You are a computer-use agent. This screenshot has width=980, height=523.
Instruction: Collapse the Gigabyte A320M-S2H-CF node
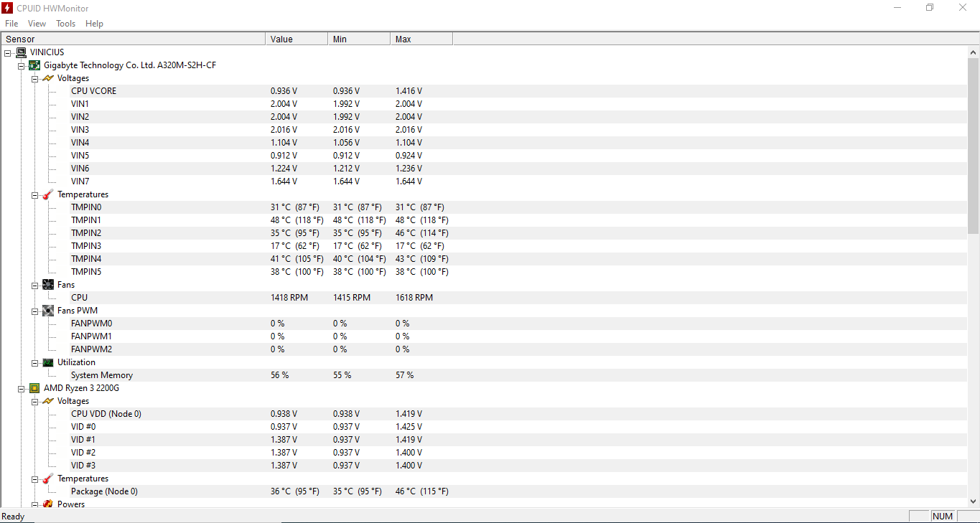pyautogui.click(x=22, y=65)
